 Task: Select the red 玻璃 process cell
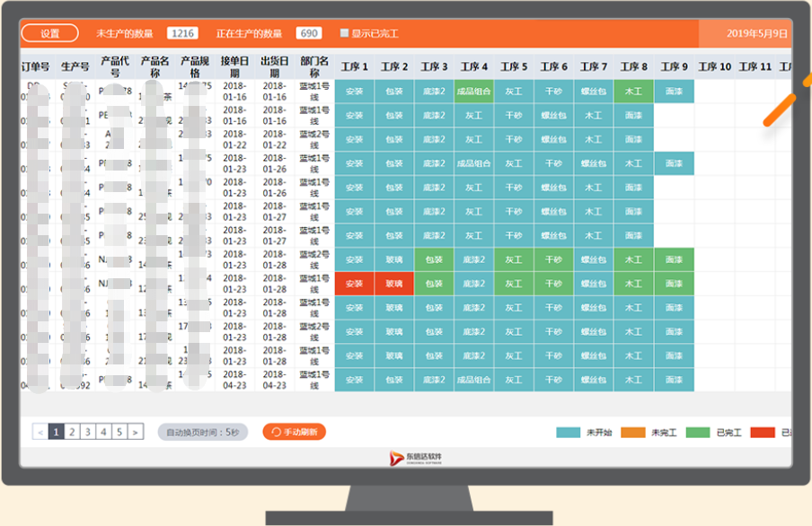pyautogui.click(x=394, y=284)
